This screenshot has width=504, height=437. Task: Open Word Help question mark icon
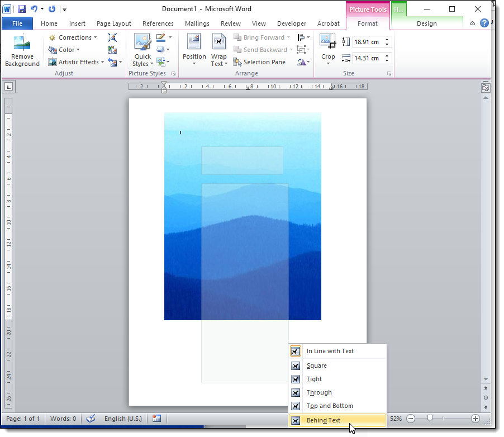(x=484, y=23)
